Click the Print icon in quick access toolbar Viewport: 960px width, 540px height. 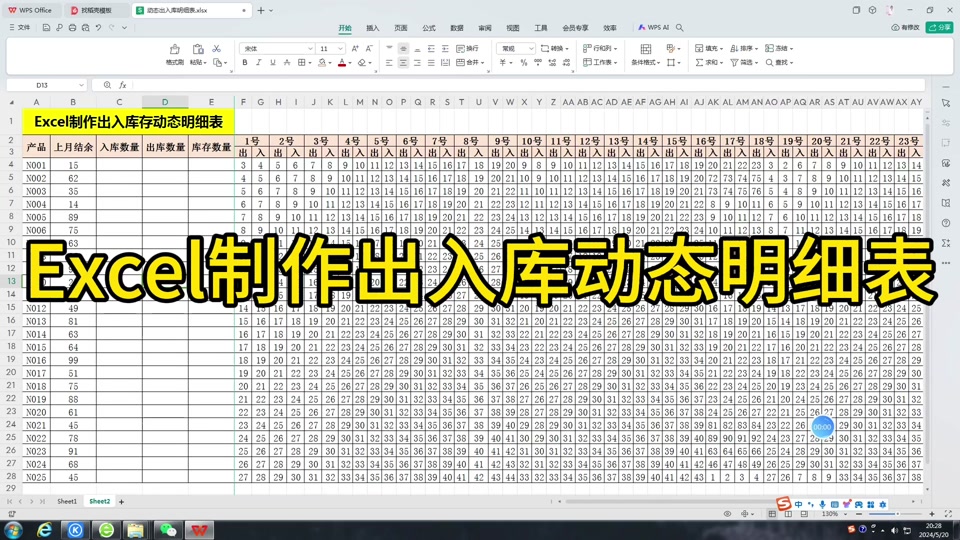point(72,28)
